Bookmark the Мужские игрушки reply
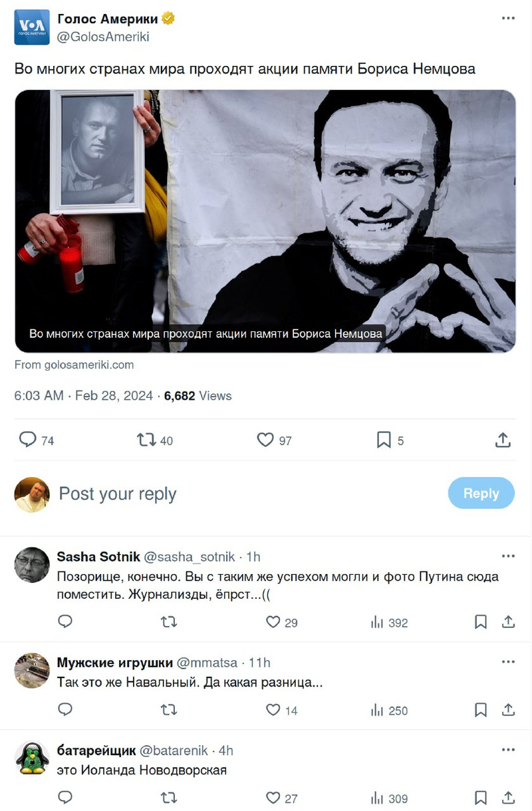 tap(481, 710)
